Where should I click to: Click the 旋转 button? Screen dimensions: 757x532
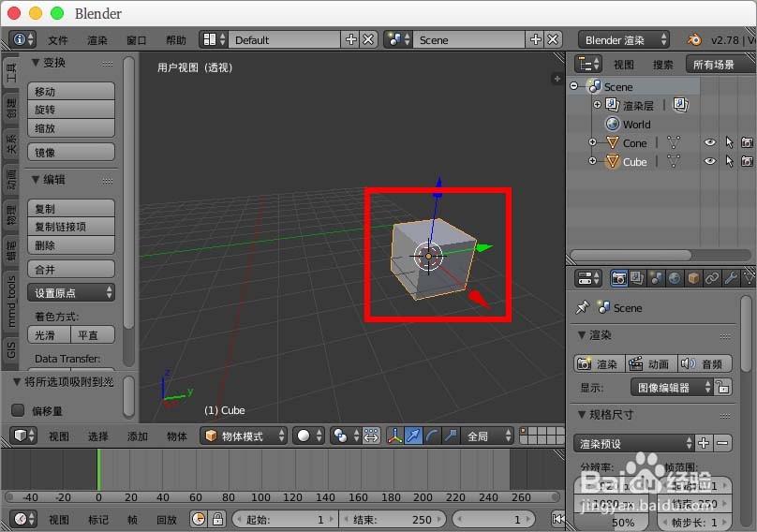coord(71,110)
